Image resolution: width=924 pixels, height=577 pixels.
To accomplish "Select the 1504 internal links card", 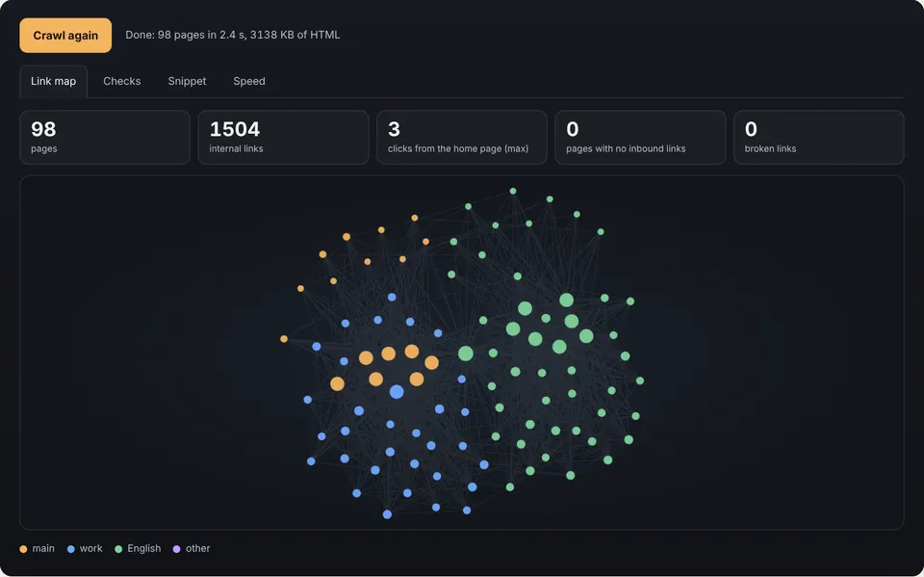I will (283, 138).
